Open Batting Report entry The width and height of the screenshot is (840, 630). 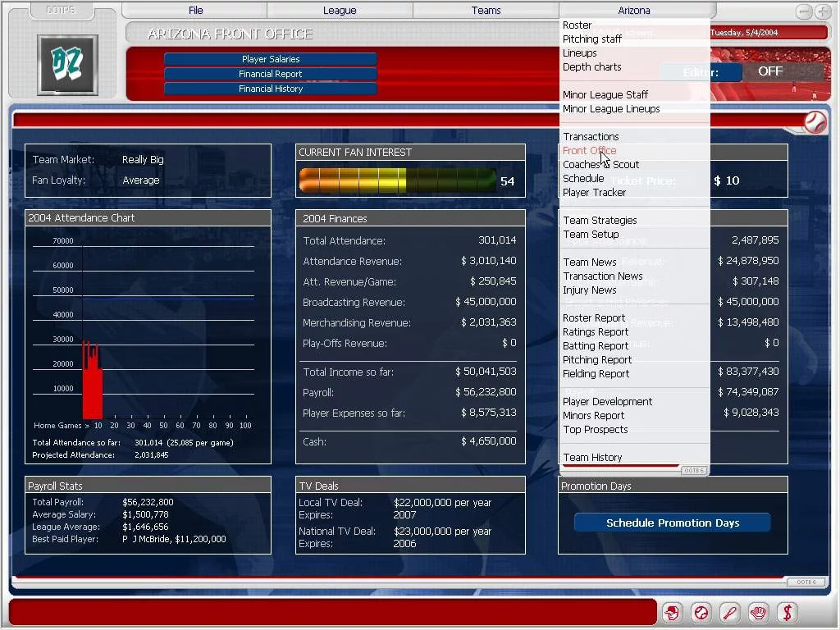click(x=596, y=345)
